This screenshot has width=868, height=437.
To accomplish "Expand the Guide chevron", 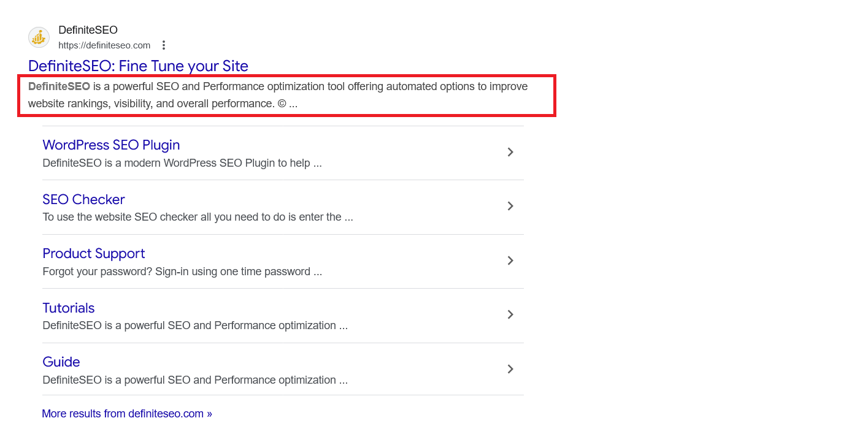I will click(x=510, y=369).
